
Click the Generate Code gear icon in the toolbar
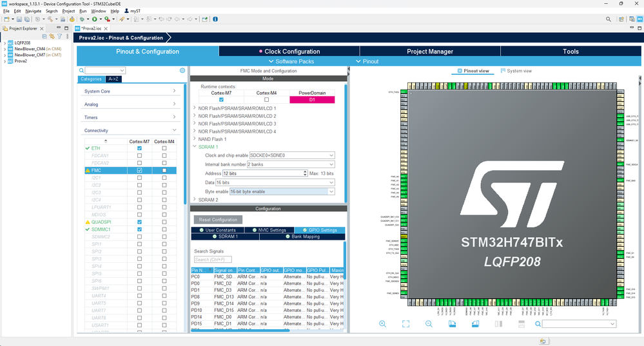tap(72, 19)
